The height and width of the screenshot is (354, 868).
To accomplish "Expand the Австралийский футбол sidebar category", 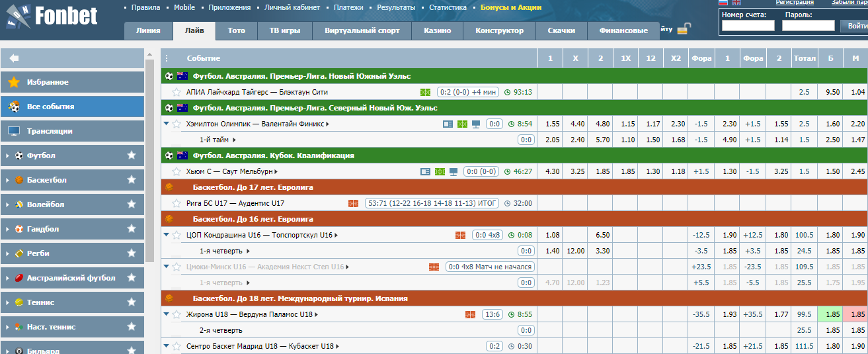I will (7, 278).
